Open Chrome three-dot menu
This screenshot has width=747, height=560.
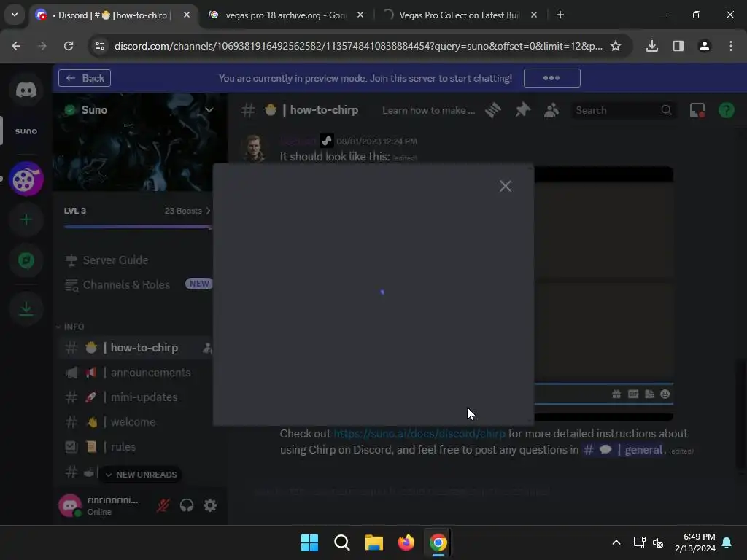coord(731,46)
